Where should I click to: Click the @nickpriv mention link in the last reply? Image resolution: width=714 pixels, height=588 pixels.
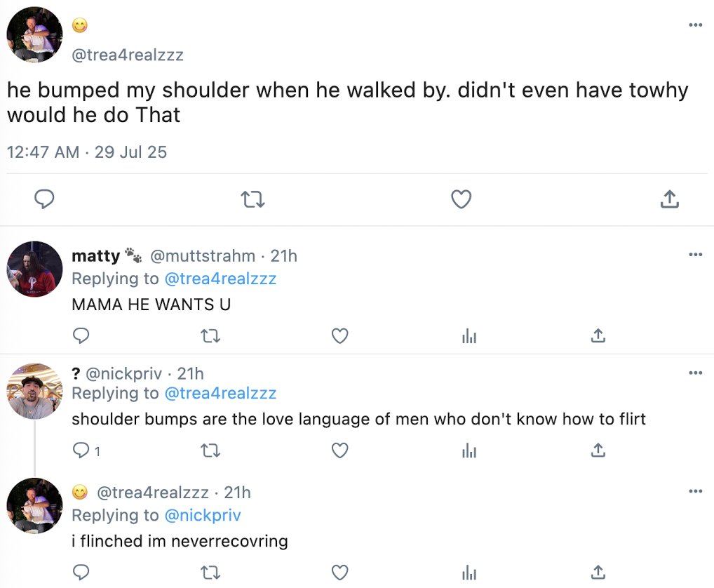click(x=202, y=516)
